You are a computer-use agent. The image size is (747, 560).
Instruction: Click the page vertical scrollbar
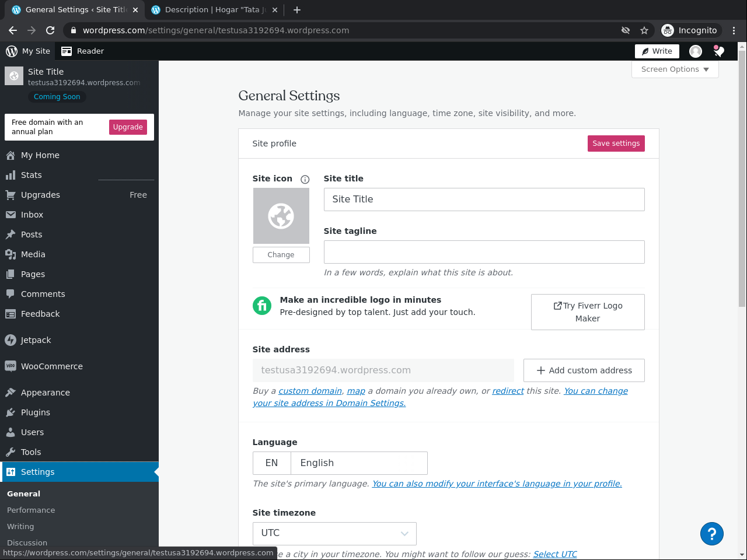click(742, 178)
